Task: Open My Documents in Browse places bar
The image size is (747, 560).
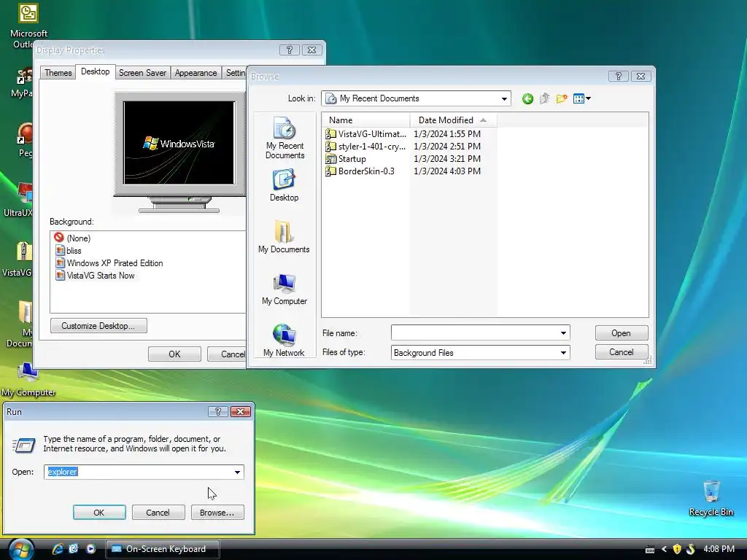Action: 284,237
